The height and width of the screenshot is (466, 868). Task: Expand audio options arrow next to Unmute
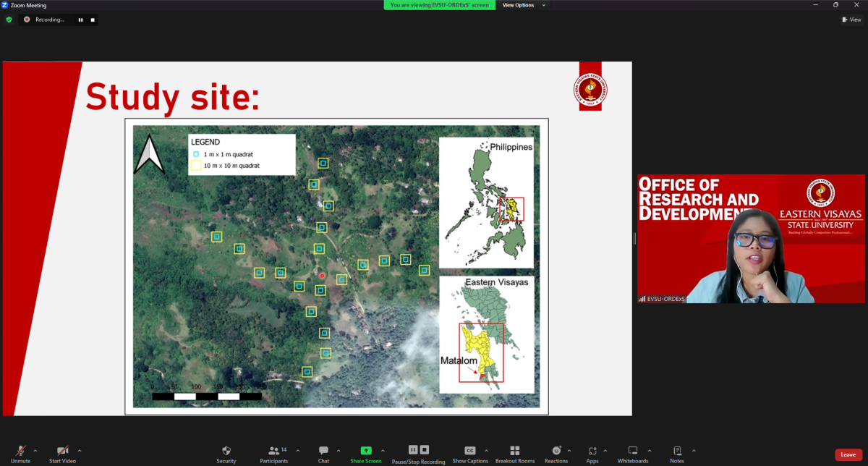pos(35,450)
